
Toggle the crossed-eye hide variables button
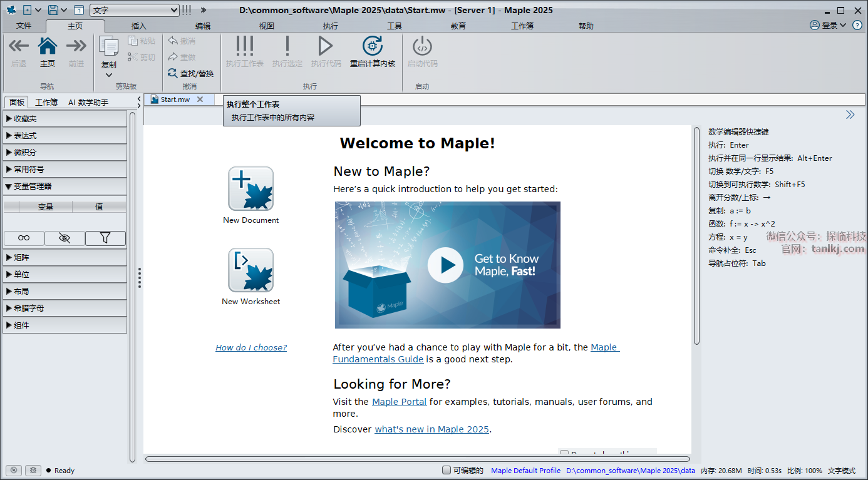(x=65, y=238)
